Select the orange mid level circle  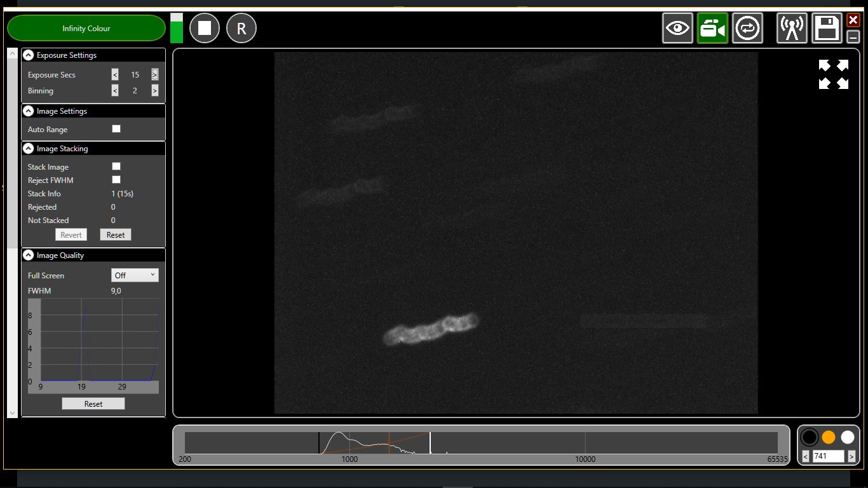point(829,437)
